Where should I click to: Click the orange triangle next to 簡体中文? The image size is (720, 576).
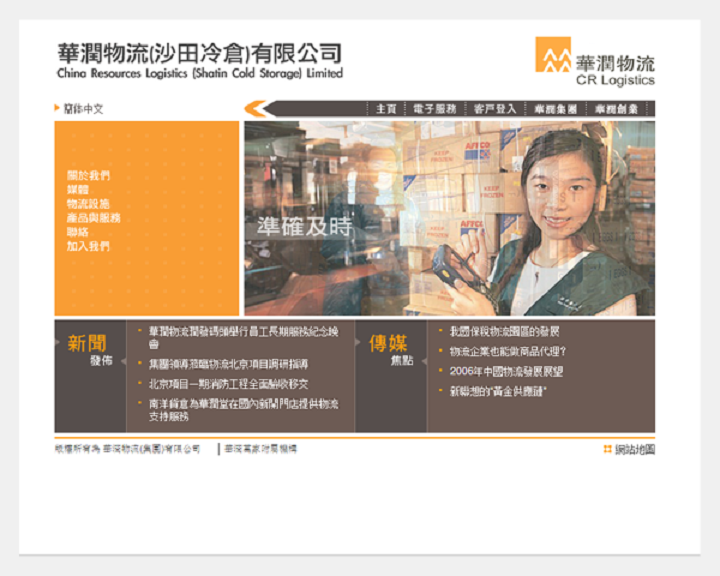coord(57,108)
